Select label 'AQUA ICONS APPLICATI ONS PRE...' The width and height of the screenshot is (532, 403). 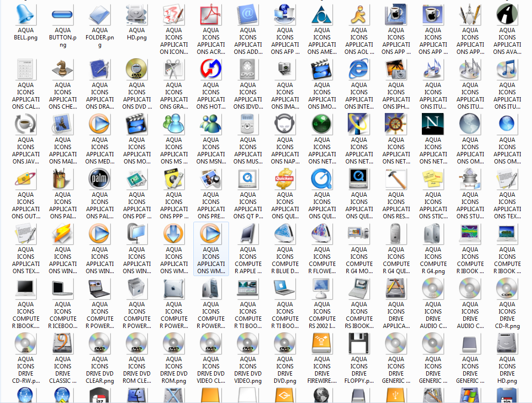[211, 205]
